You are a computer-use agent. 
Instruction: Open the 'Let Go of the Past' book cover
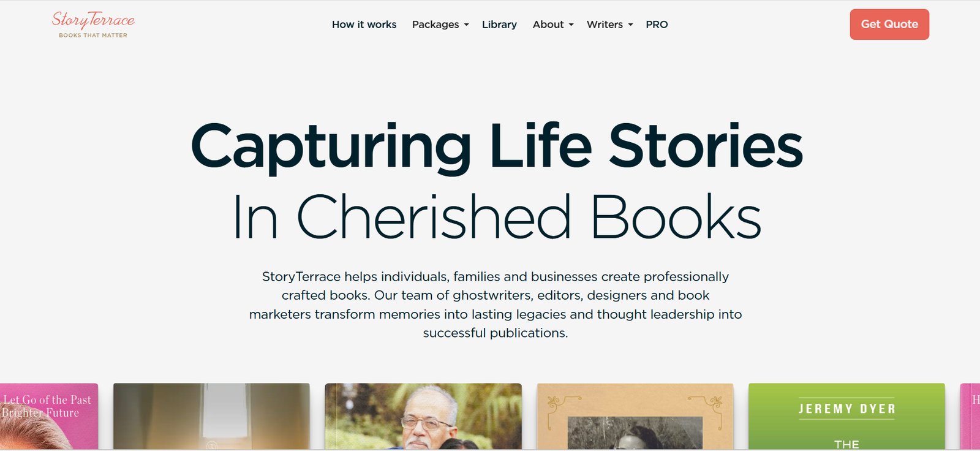point(48,417)
